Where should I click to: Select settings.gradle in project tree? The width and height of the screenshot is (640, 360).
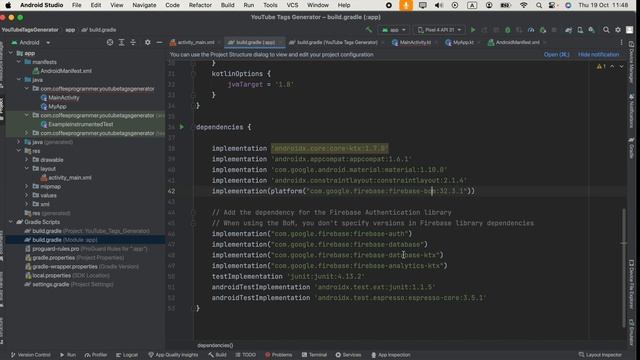point(69,284)
